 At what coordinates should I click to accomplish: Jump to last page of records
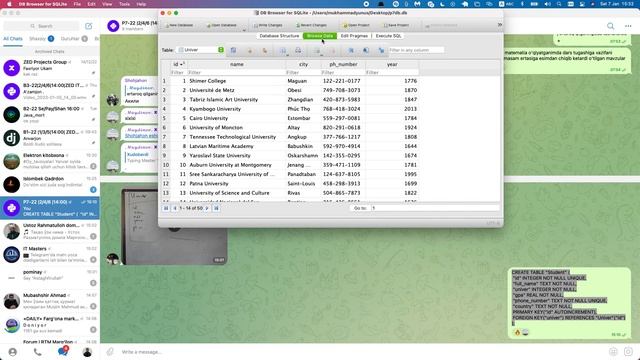click(216, 208)
